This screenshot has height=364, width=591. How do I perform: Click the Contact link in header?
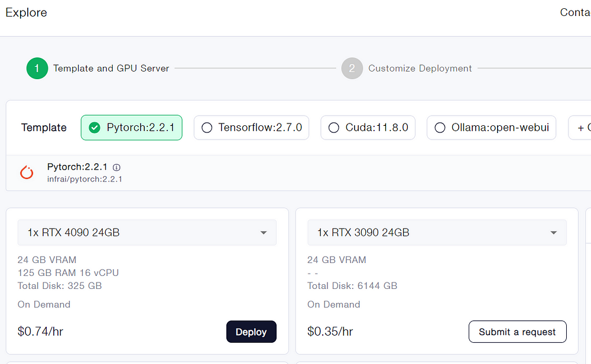click(574, 12)
